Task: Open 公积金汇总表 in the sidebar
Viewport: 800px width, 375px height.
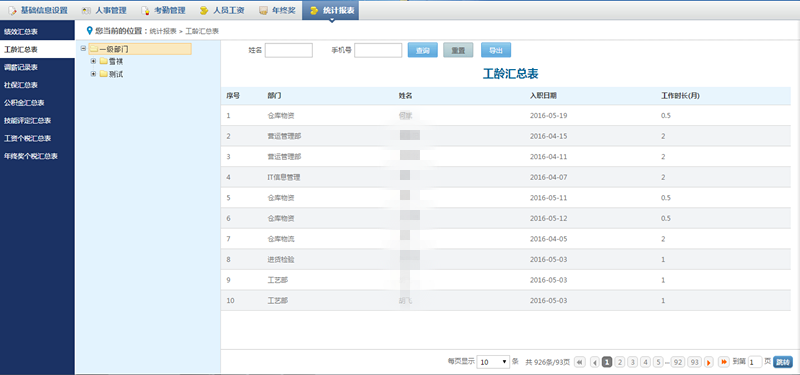Action: point(37,103)
